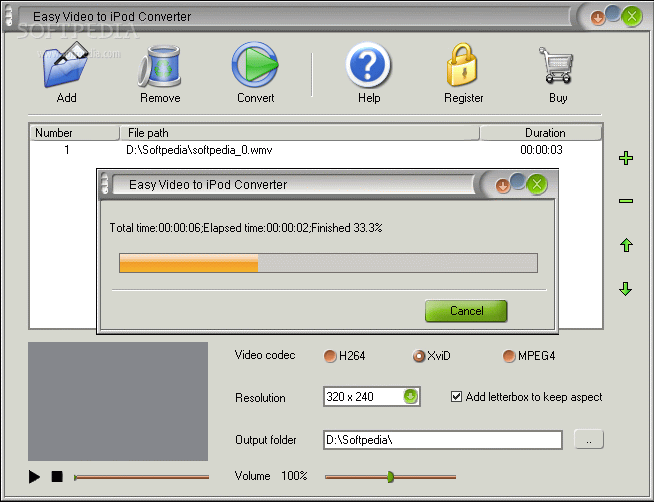Click the preview seek slider

click(x=141, y=477)
